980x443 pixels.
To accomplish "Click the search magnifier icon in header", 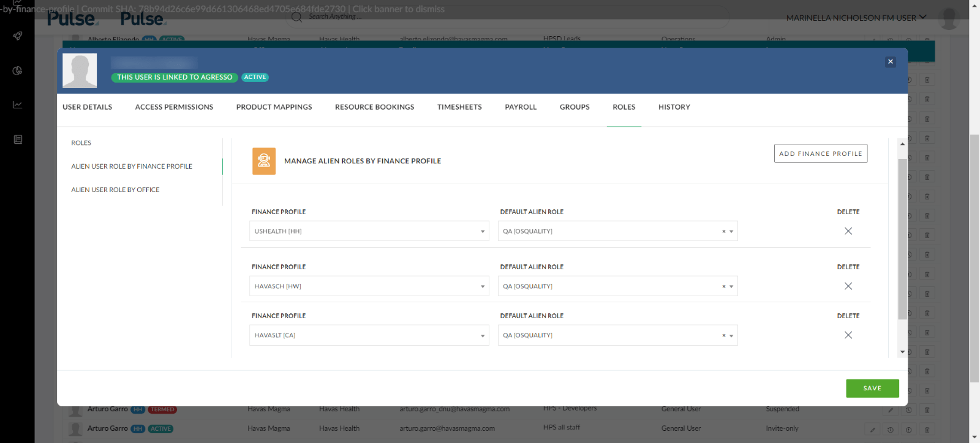I will pos(297,17).
